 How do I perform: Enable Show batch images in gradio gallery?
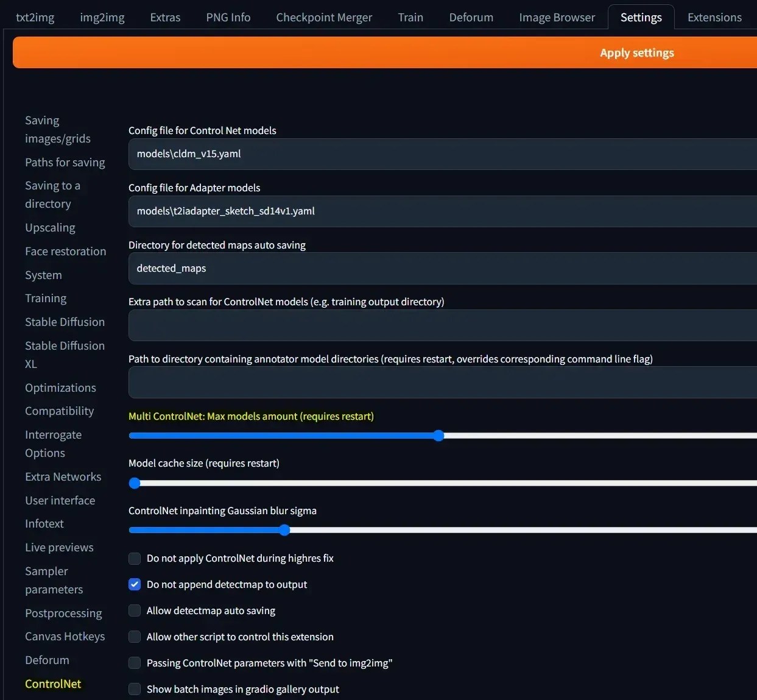click(135, 689)
